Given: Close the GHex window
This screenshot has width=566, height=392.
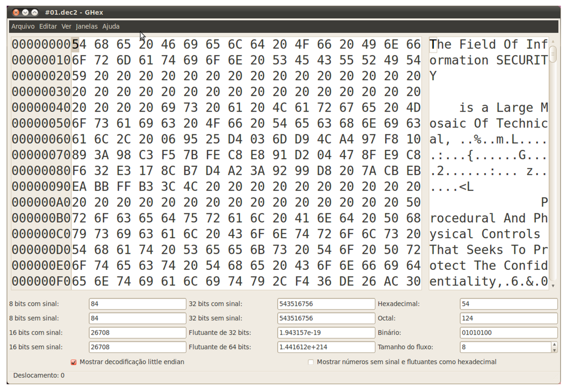Looking at the screenshot, I should click(16, 12).
